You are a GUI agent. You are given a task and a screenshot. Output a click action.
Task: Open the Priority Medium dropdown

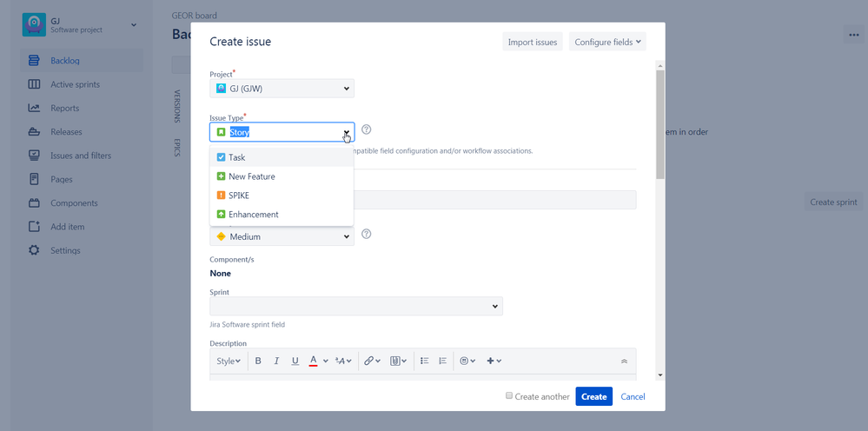click(x=282, y=236)
